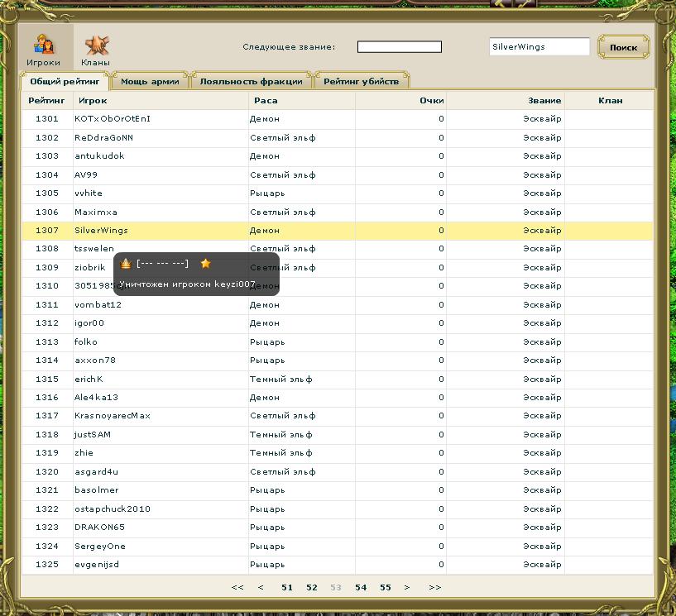Open page 55 of the rating
The width and height of the screenshot is (676, 616).
(x=386, y=587)
